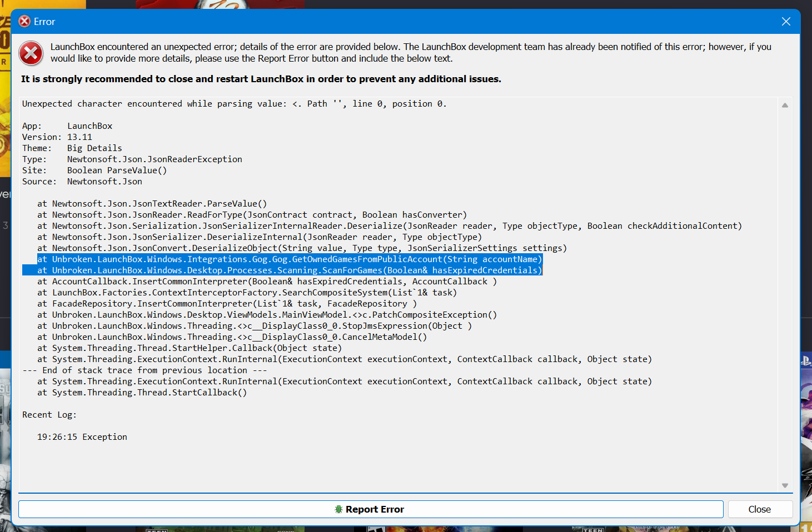Click the title bar error icon

pos(24,22)
